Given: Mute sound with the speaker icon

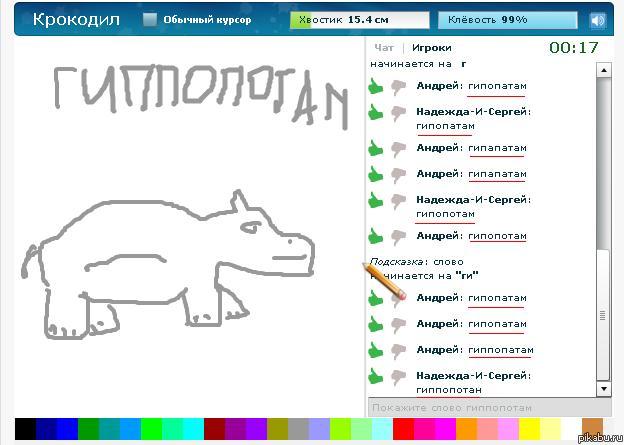Looking at the screenshot, I should (598, 20).
